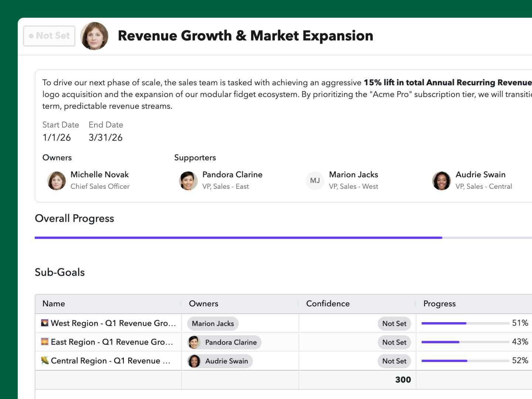The image size is (532, 399).
Task: Sort by the Confidence column header
Action: click(328, 304)
